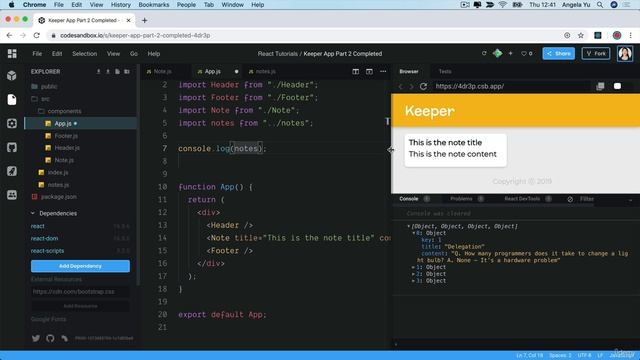Open the react-dom dependency link
This screenshot has height=360, width=640.
click(44, 238)
